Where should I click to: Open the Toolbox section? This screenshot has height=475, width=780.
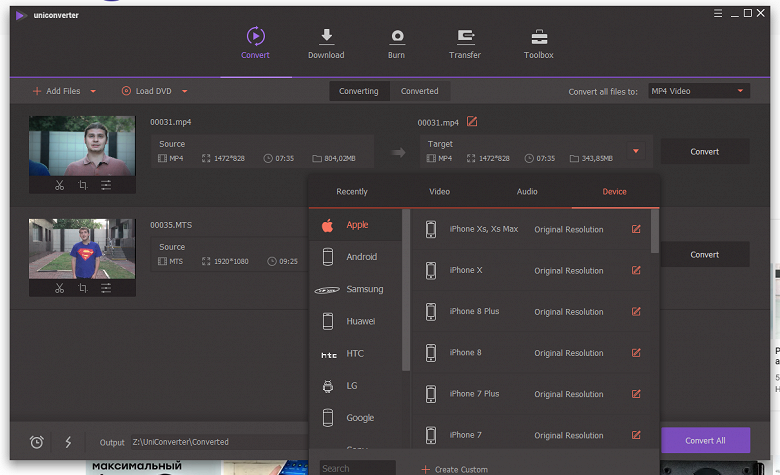coord(539,44)
